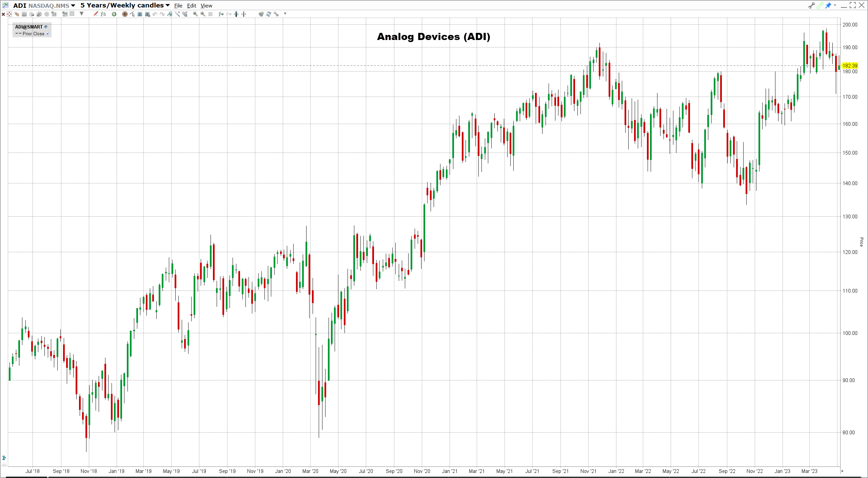Select the single trendline drawing tool

click(x=177, y=14)
